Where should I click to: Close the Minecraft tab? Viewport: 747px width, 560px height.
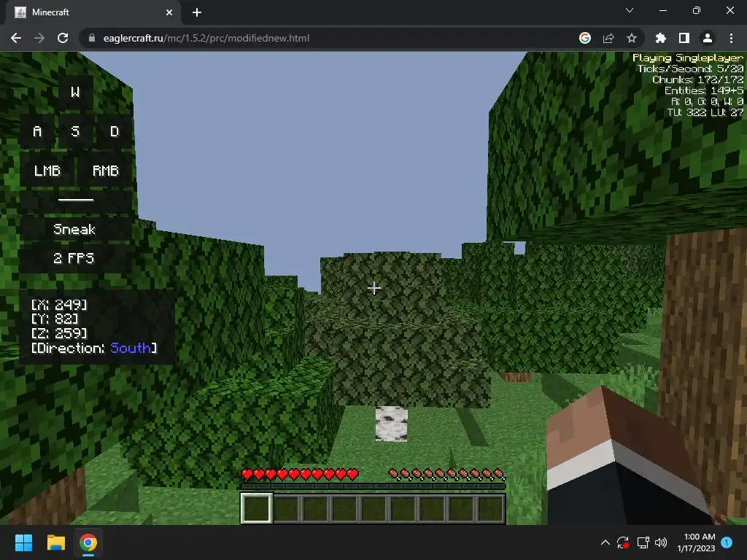(169, 12)
